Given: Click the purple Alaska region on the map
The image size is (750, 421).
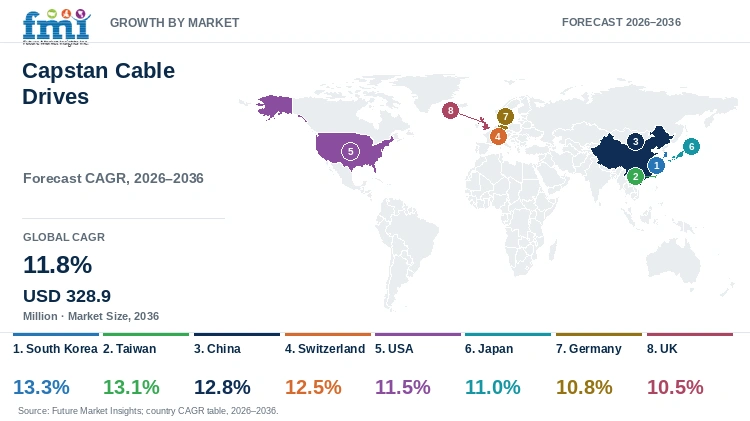Looking at the screenshot, I should pos(276,106).
